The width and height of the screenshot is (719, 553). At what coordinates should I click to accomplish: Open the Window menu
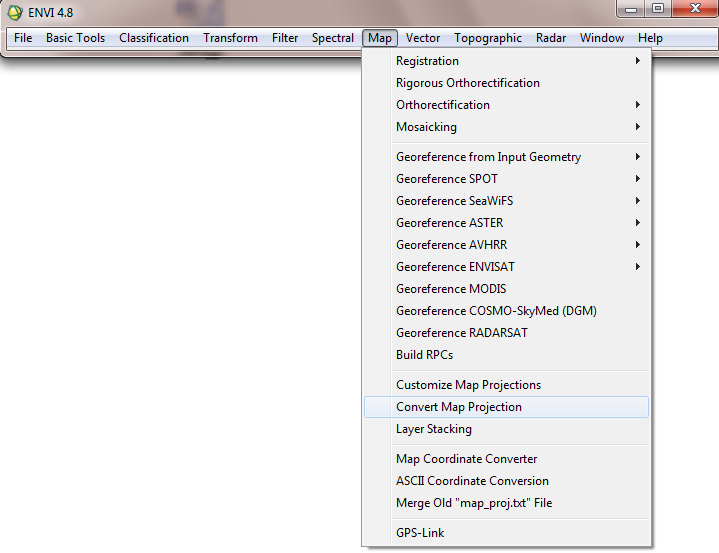[x=602, y=38]
